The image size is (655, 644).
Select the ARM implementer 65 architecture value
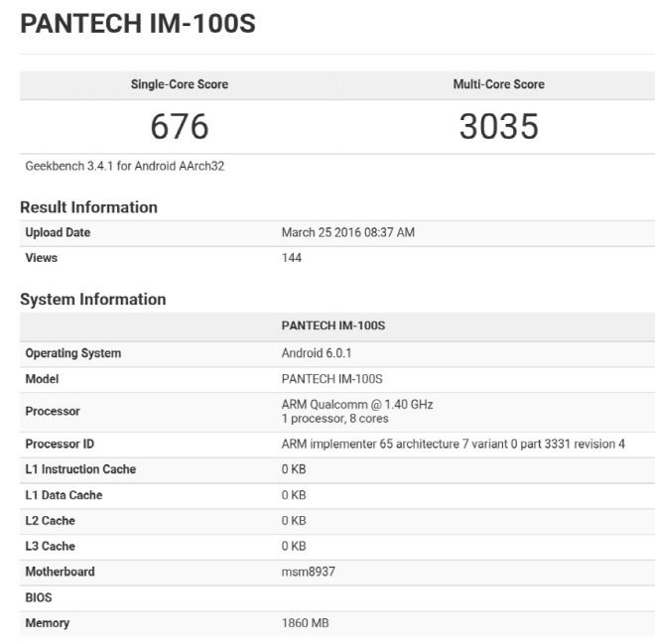tap(454, 444)
